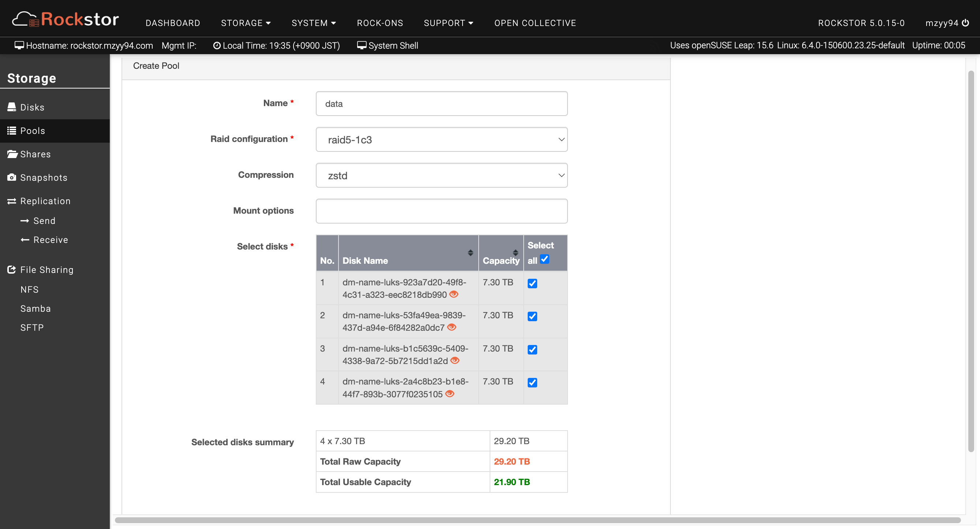Uncheck disk number 1 checkbox

[x=532, y=283]
